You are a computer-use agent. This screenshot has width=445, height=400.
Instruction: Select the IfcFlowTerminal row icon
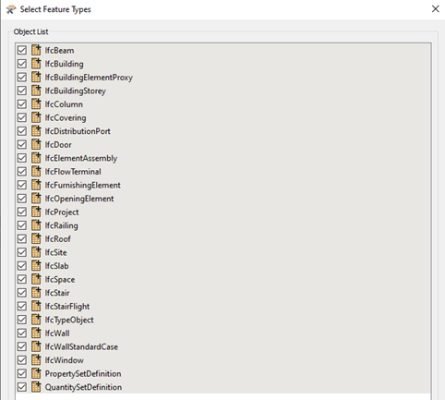point(36,171)
